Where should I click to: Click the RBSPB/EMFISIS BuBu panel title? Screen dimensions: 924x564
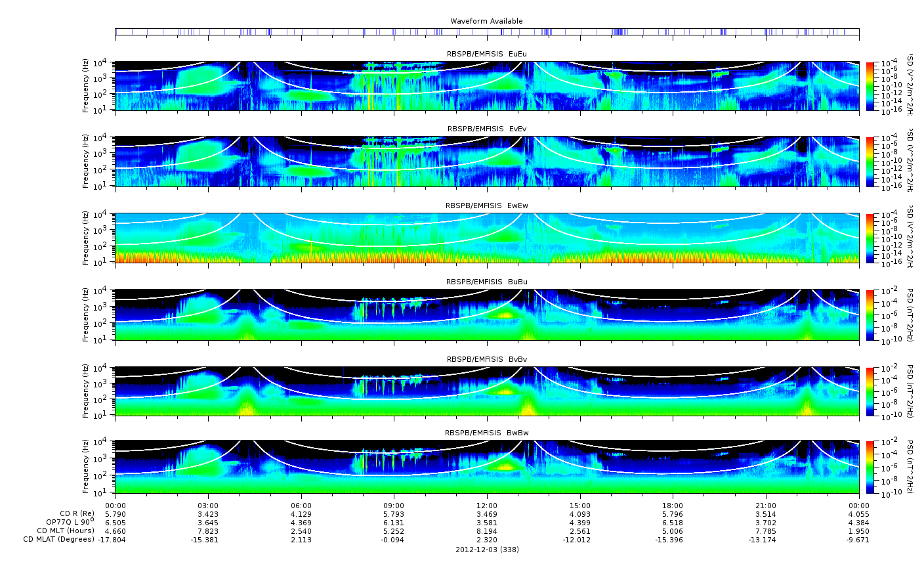coord(486,282)
